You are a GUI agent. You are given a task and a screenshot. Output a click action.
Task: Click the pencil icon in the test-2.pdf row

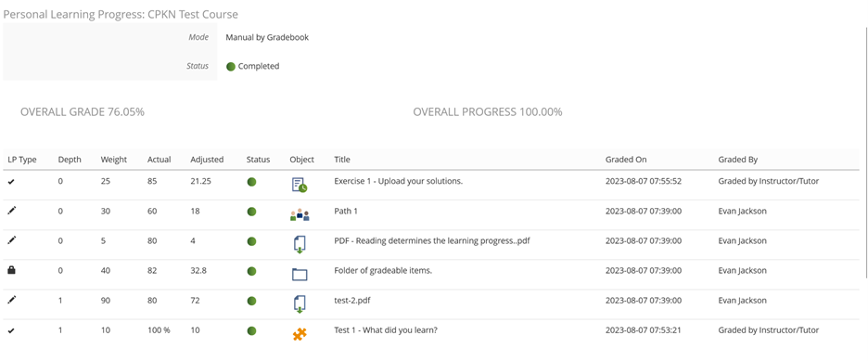(12, 300)
